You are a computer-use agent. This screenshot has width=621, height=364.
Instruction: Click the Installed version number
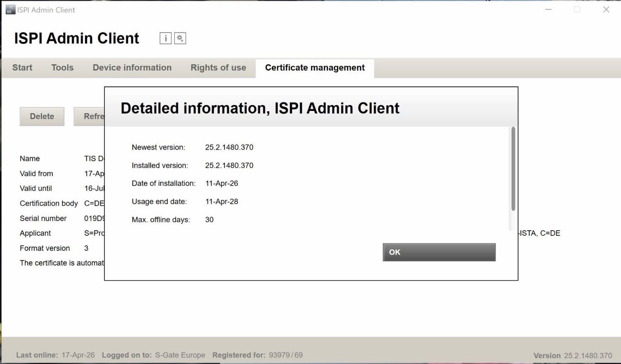(x=229, y=165)
